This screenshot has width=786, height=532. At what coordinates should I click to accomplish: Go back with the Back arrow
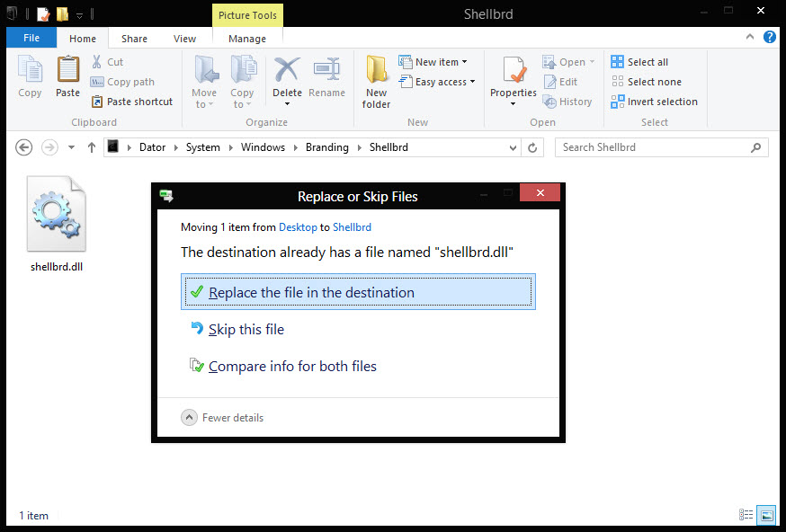coord(23,147)
